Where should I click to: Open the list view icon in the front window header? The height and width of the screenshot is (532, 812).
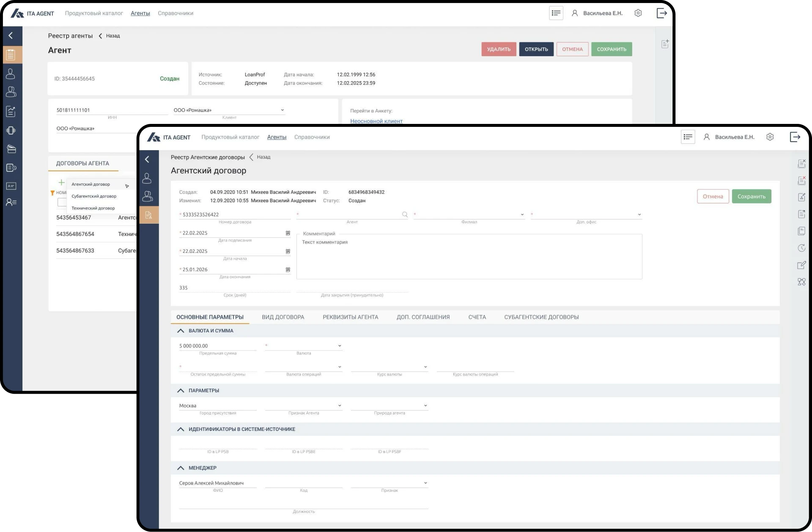688,137
